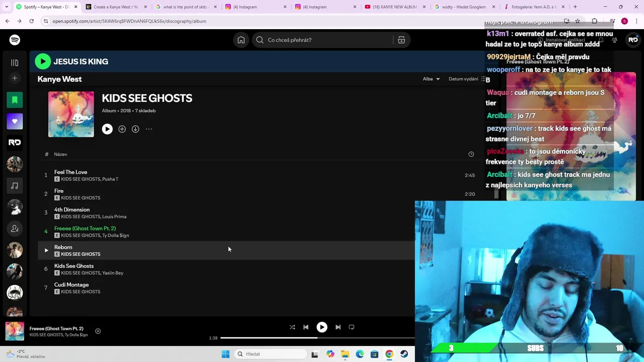The height and width of the screenshot is (362, 644).
Task: Open artist link Ty Dolla $ign in track list
Action: (116, 235)
